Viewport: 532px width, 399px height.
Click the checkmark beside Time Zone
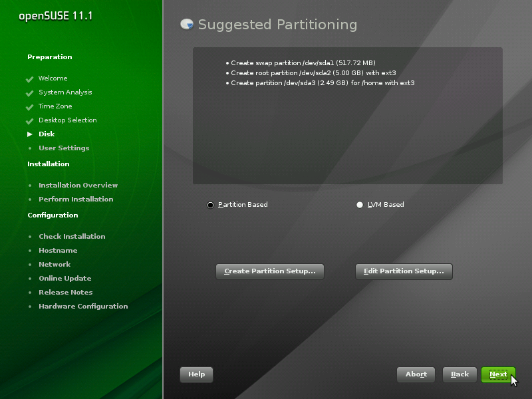tap(29, 107)
